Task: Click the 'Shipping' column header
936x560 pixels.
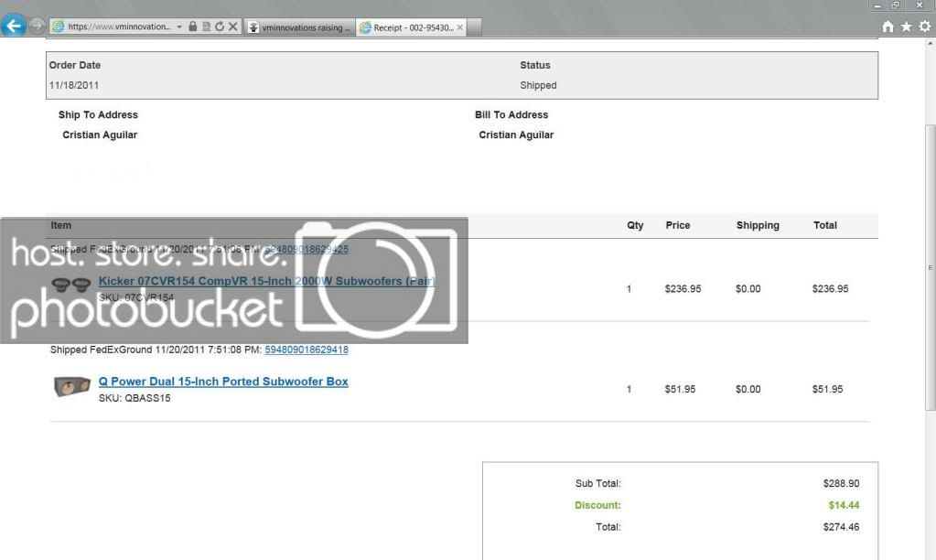Action: point(758,225)
